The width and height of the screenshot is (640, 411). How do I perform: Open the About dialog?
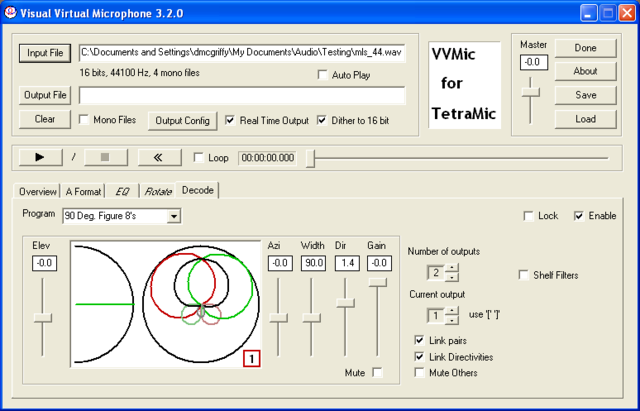(585, 71)
